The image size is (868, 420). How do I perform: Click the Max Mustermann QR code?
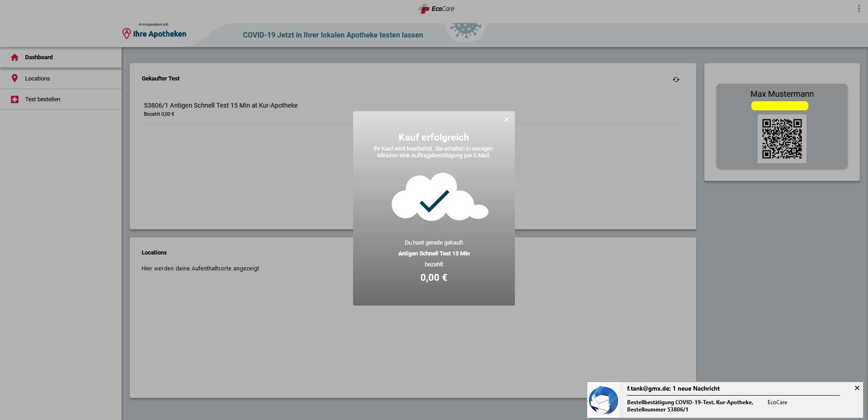point(782,139)
